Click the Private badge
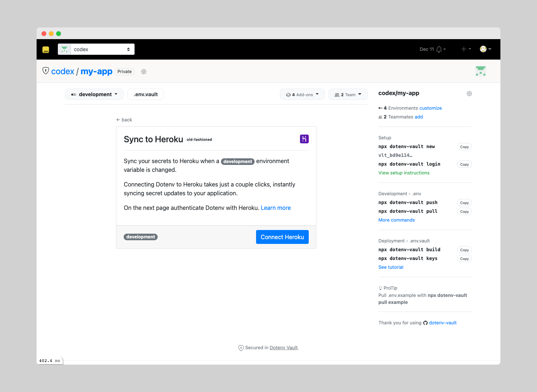 (124, 72)
